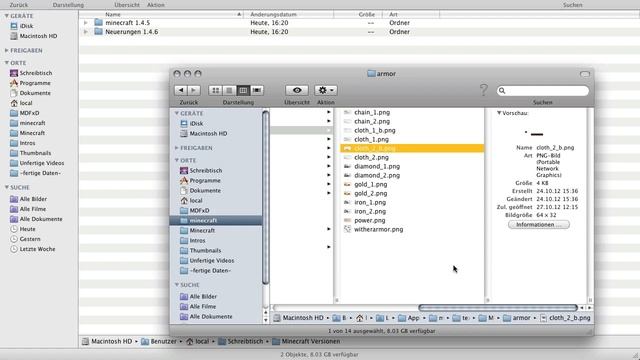640x360 pixels.
Task: Select highlighted minecraft folder in armor sidebar
Action: 216,220
